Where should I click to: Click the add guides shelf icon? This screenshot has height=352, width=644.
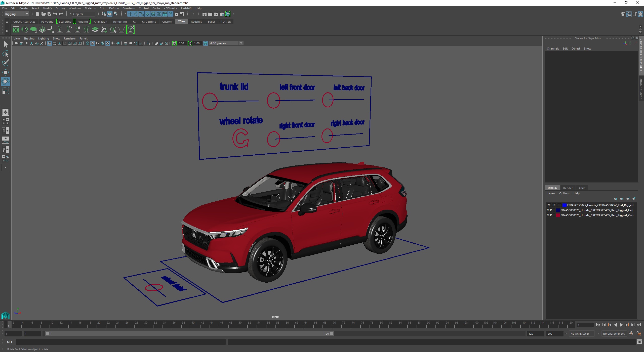(60, 30)
